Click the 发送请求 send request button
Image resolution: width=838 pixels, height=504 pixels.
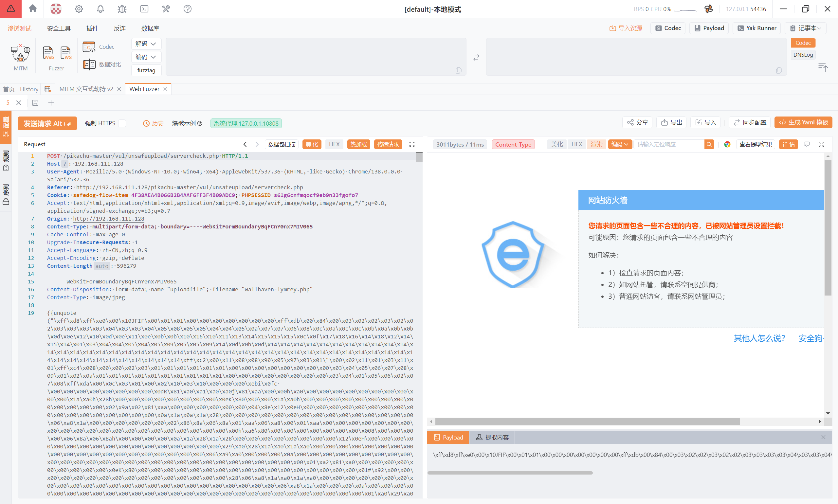[x=47, y=123]
